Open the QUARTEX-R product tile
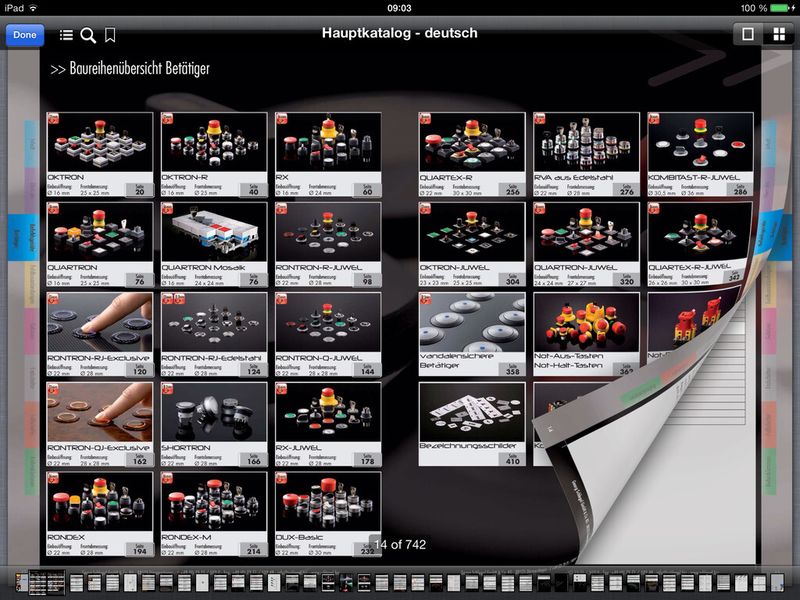 click(x=472, y=155)
